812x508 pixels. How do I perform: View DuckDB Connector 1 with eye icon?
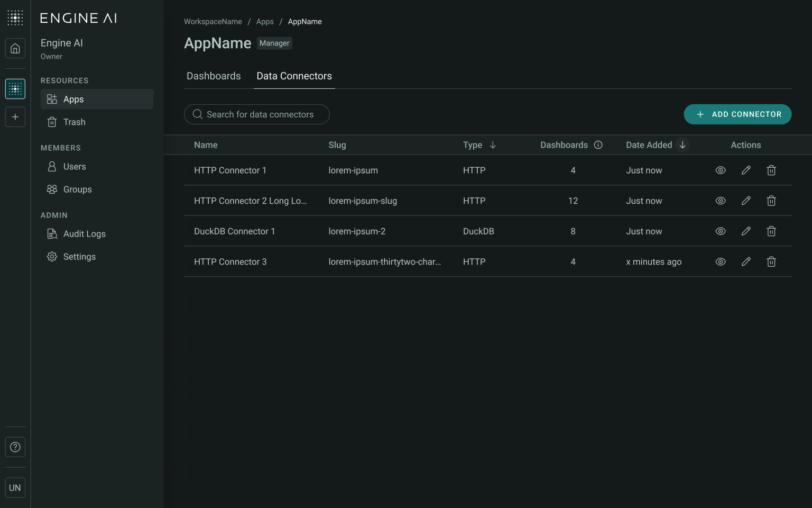(721, 231)
